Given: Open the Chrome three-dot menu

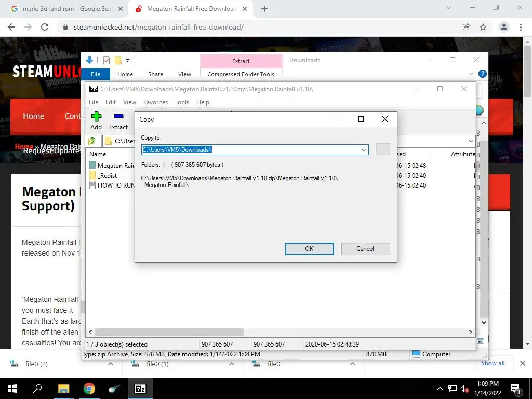Looking at the screenshot, I should [x=521, y=27].
